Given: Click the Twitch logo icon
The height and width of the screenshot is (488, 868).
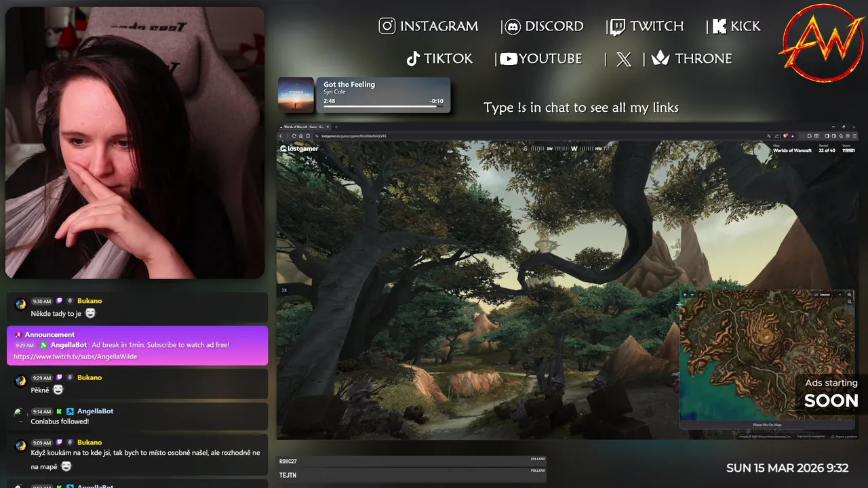Looking at the screenshot, I should coord(618,26).
